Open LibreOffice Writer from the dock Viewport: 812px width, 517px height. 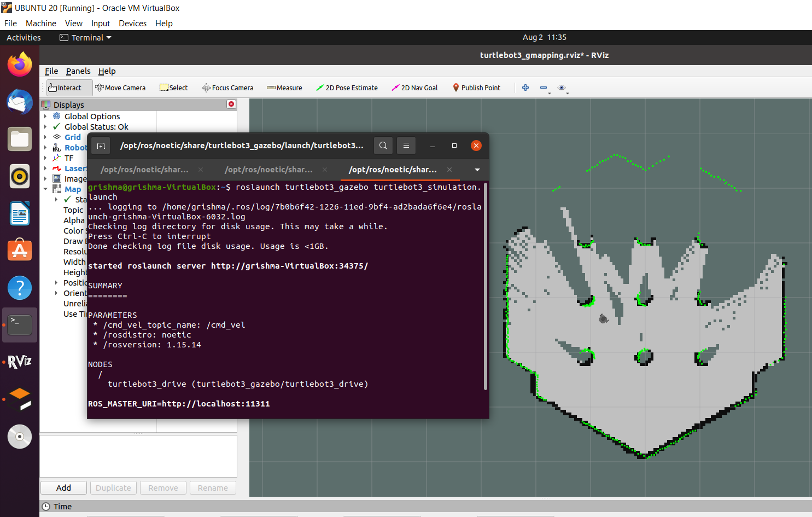click(x=20, y=214)
